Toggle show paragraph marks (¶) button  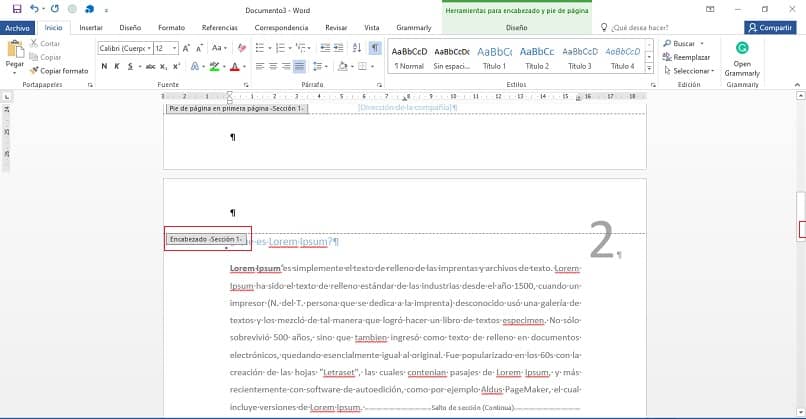tap(374, 48)
